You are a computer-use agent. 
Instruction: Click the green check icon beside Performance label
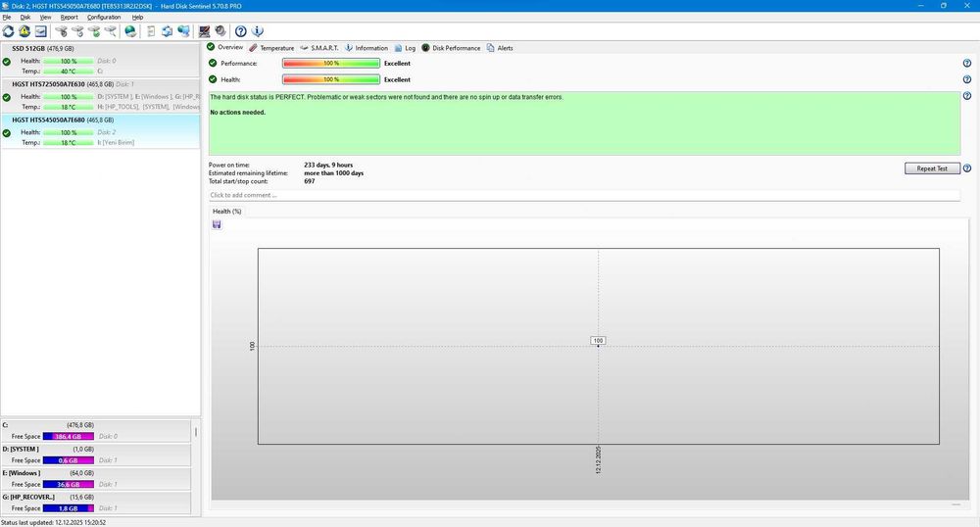(213, 63)
